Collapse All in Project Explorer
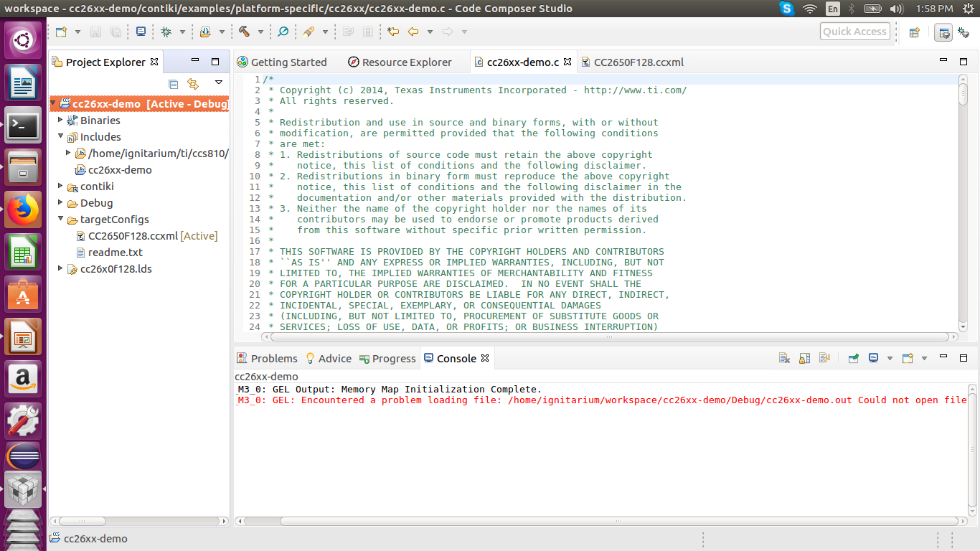This screenshot has width=980, height=551. (x=173, y=84)
